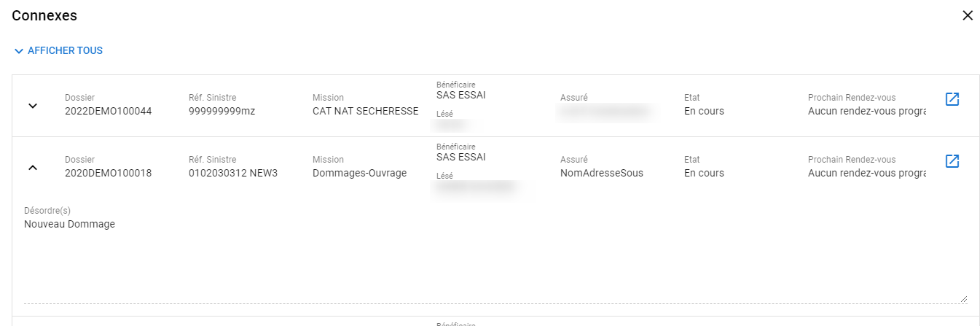Click Bénéficiaire SAS ESSAI in the 2022DEMO100044 row

click(460, 95)
